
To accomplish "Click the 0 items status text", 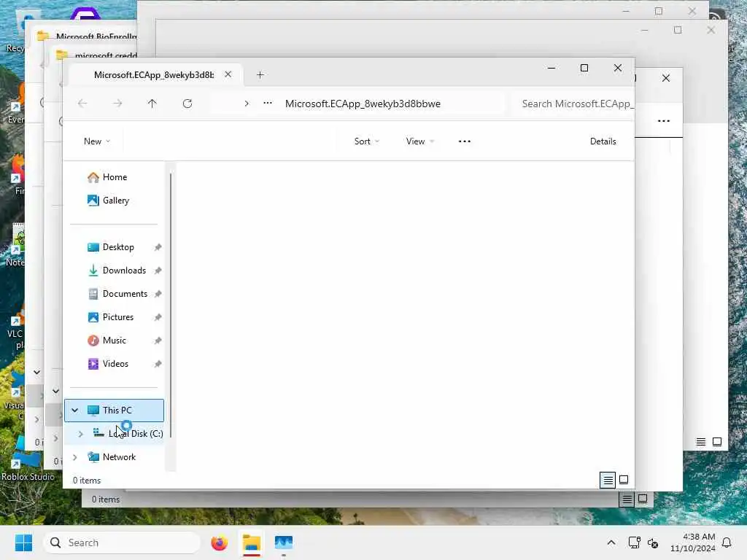I will point(87,481).
